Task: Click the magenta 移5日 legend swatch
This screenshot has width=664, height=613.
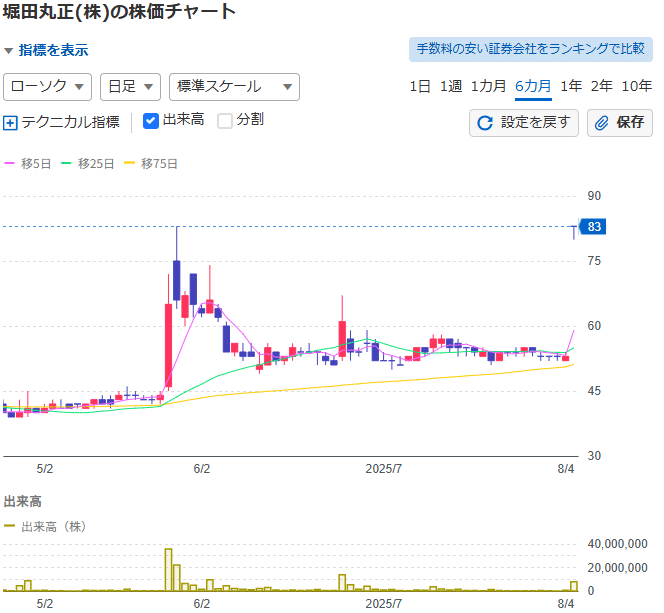Action: (9, 163)
